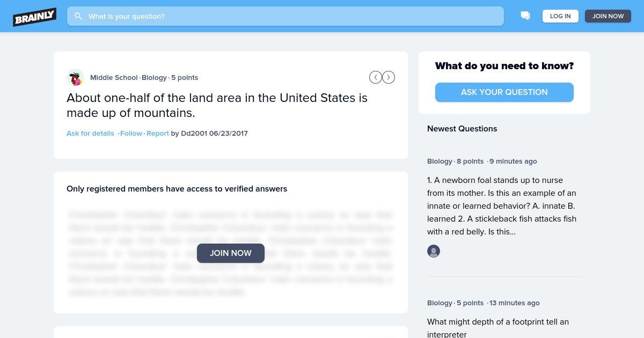This screenshot has height=338, width=644.
Task: Click the search magnifier icon
Action: 78,16
